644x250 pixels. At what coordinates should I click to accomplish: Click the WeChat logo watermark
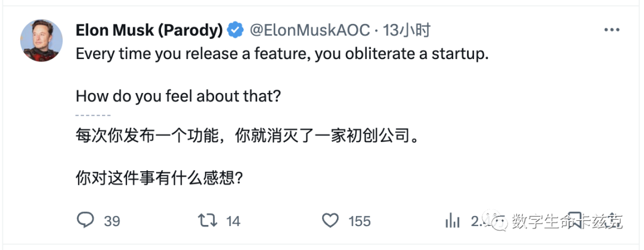(x=494, y=220)
